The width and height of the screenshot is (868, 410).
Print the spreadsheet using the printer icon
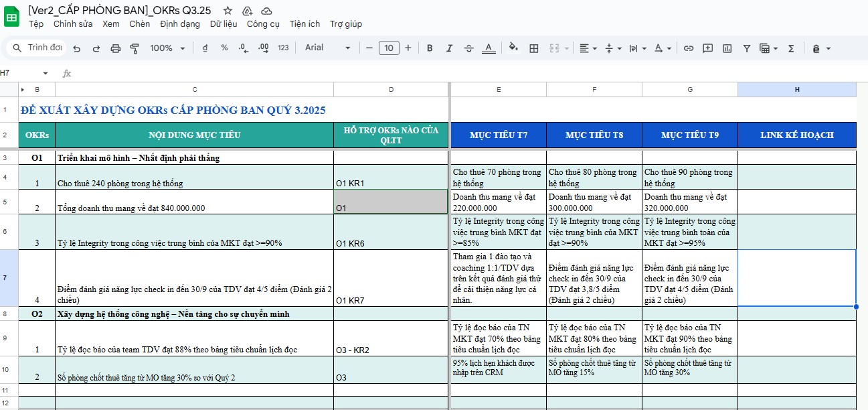(x=115, y=48)
